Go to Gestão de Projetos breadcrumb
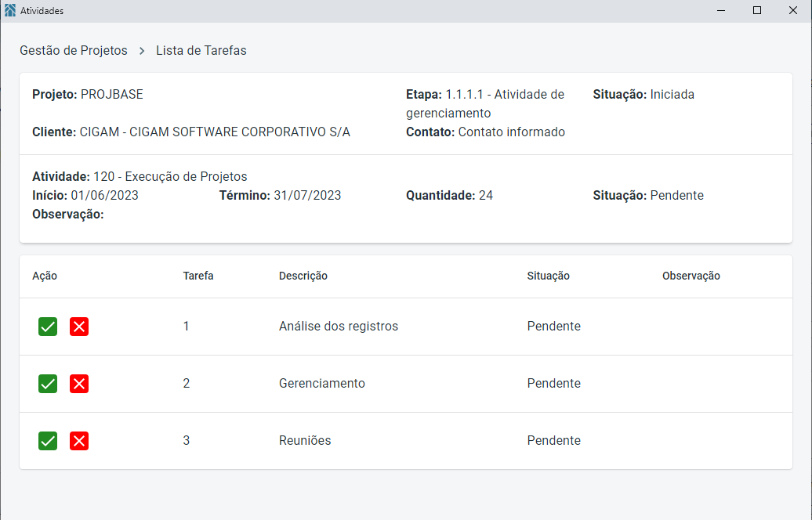 pos(74,50)
